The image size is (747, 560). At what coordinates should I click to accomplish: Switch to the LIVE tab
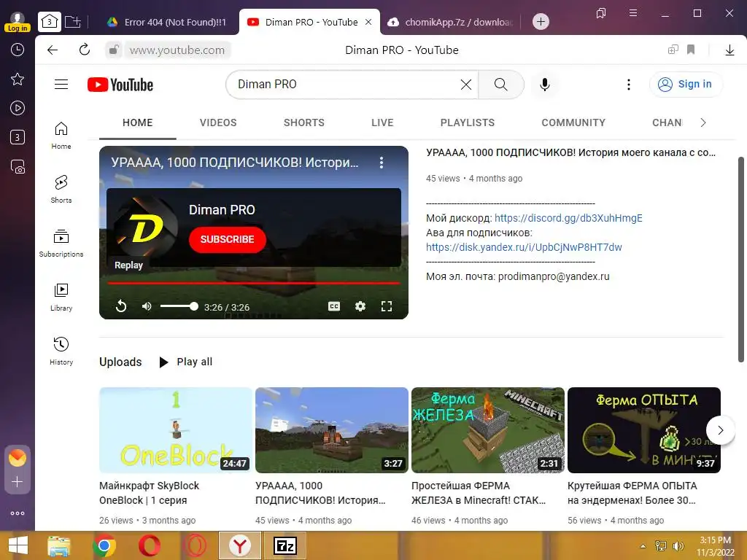tap(382, 122)
